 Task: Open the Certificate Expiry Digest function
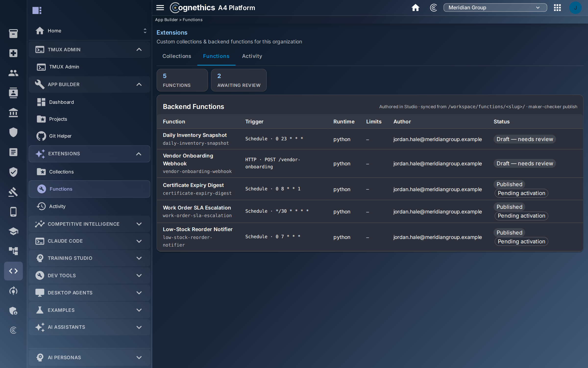coord(193,185)
